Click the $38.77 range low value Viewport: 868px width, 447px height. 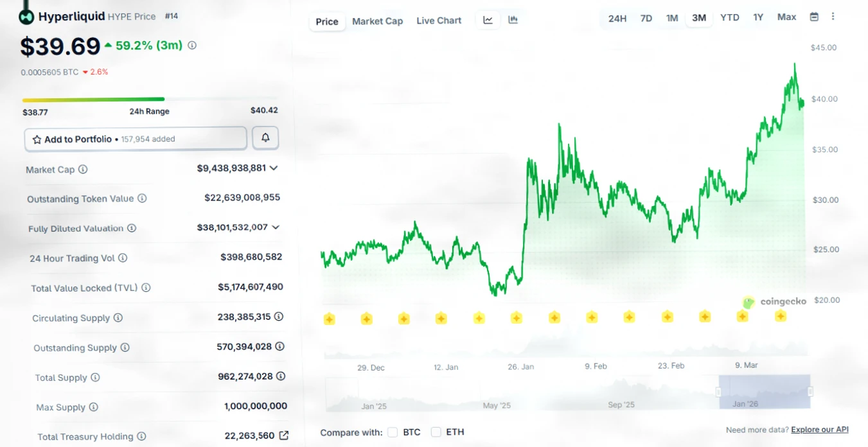click(x=35, y=112)
